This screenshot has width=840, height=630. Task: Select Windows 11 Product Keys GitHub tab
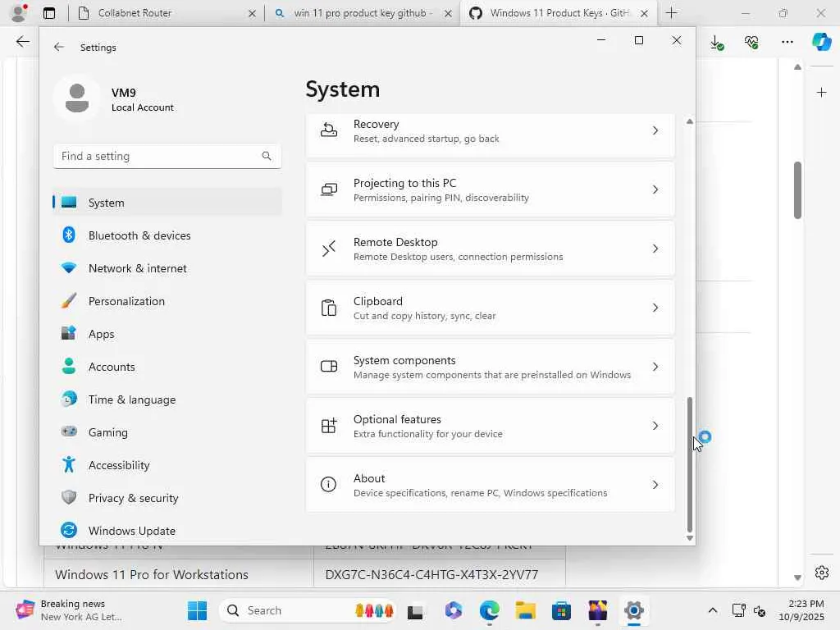coord(557,13)
